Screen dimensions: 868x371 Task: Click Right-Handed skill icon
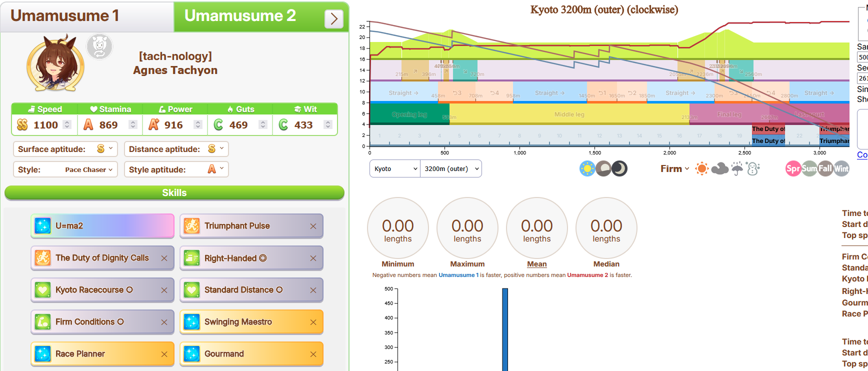coord(191,258)
